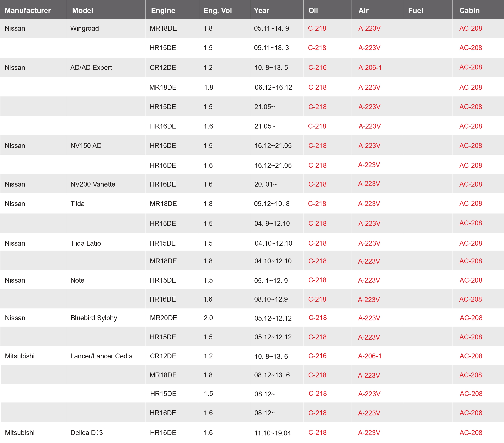
Task: Click HR16DE engine in the NV200 Vanette row
Action: coord(163,184)
